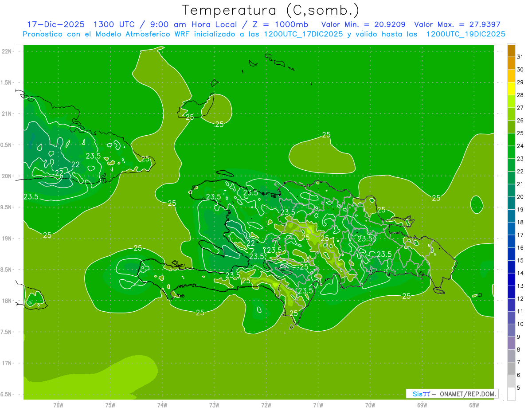Screen dimensions: 532x411
Task: Click the '28' value on the color legend
Action: tap(520, 95)
